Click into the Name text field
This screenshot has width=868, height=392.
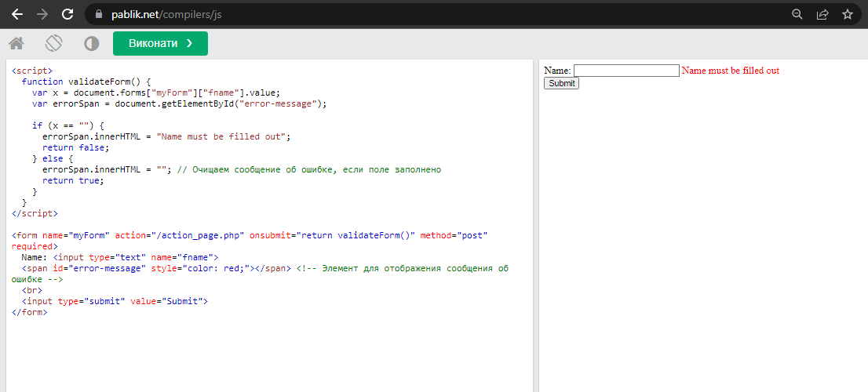626,71
